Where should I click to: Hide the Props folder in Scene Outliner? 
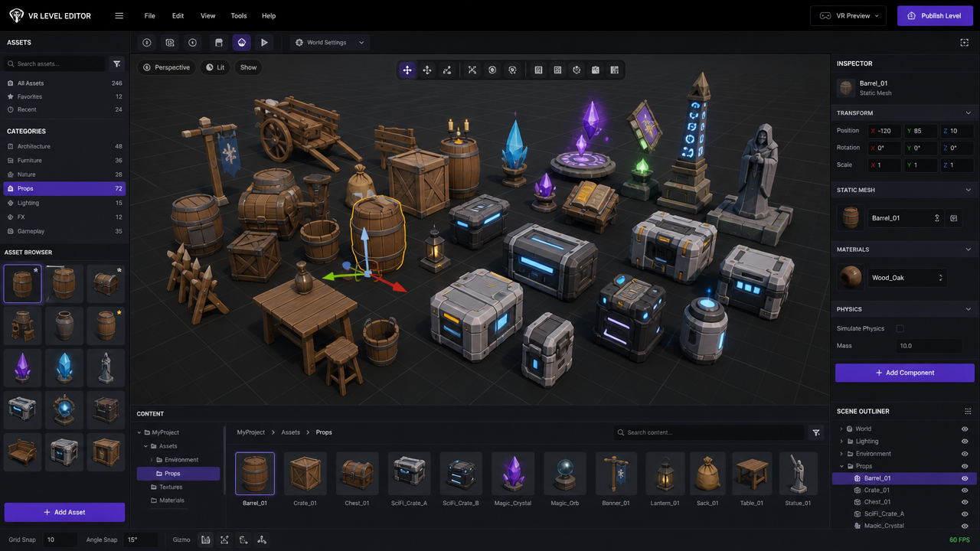point(965,466)
